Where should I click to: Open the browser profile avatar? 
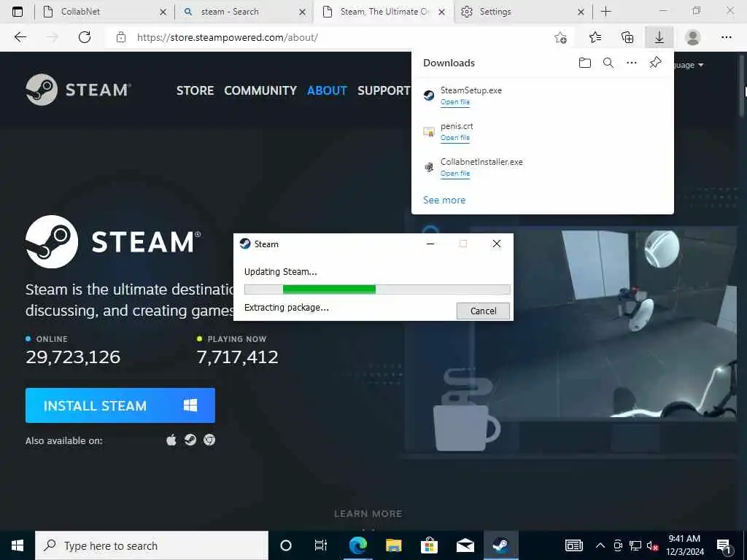pyautogui.click(x=692, y=37)
